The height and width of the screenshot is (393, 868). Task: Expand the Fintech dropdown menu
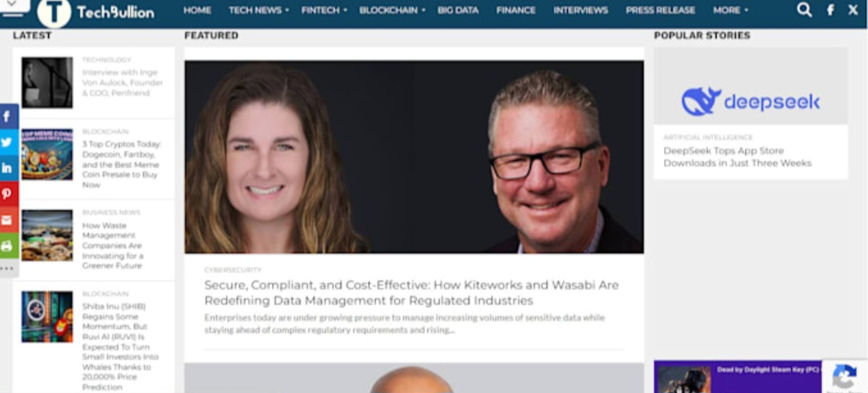pos(324,10)
